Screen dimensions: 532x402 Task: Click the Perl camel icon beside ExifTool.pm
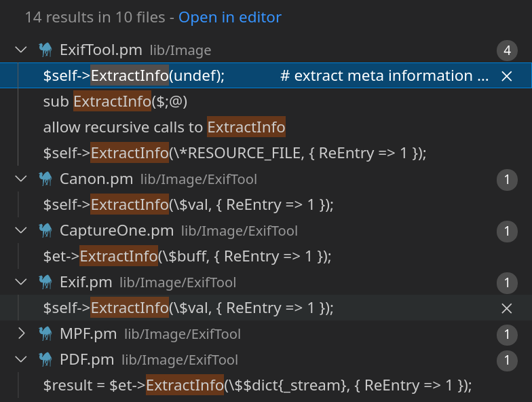pos(45,50)
